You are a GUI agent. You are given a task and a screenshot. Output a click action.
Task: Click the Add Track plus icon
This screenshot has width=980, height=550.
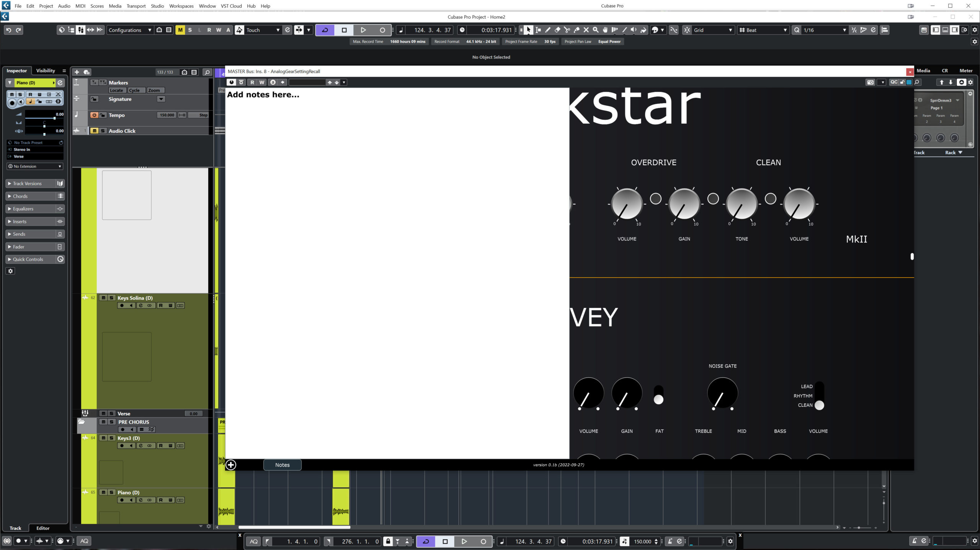pos(77,72)
